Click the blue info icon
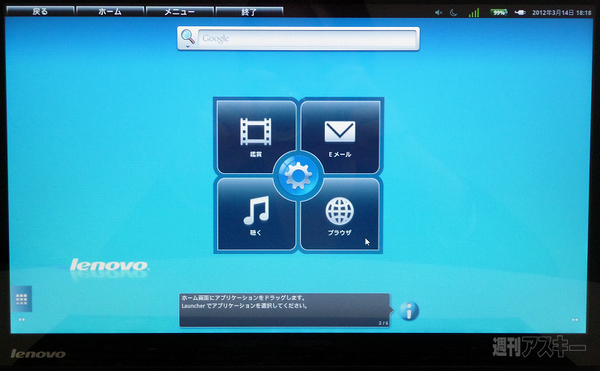The image size is (600, 371). (x=409, y=311)
